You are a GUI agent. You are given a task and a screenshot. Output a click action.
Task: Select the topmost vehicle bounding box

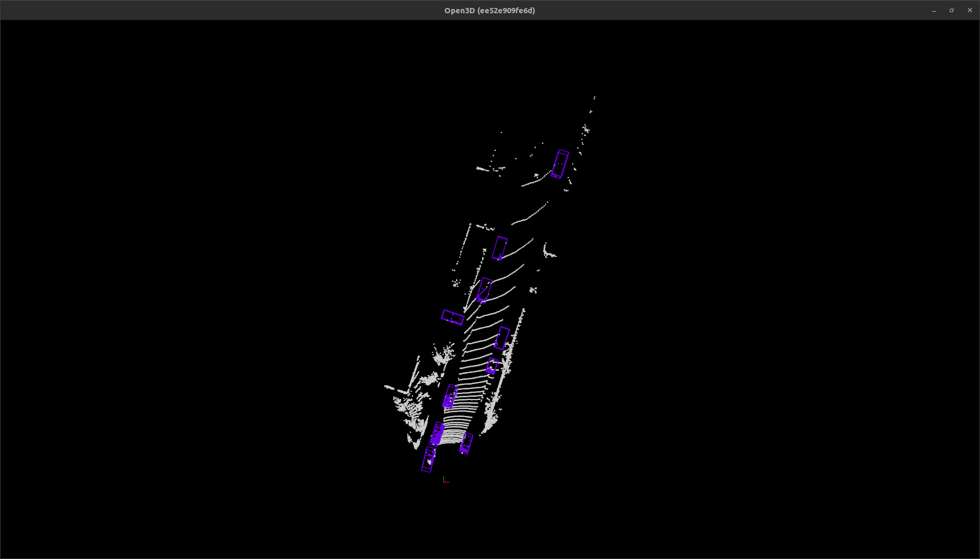pyautogui.click(x=561, y=163)
